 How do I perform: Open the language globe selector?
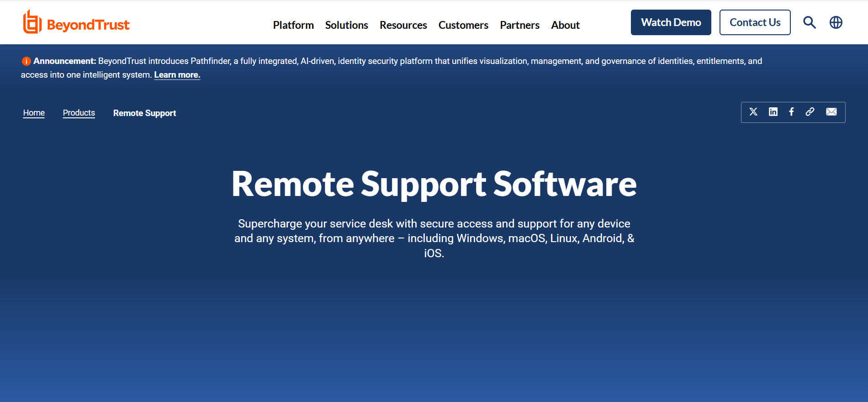tap(836, 22)
